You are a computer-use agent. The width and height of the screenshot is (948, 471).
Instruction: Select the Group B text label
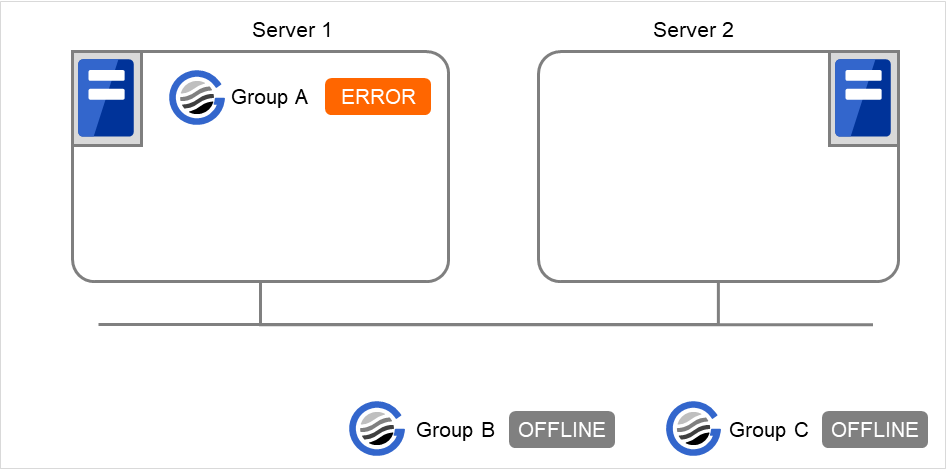point(455,430)
